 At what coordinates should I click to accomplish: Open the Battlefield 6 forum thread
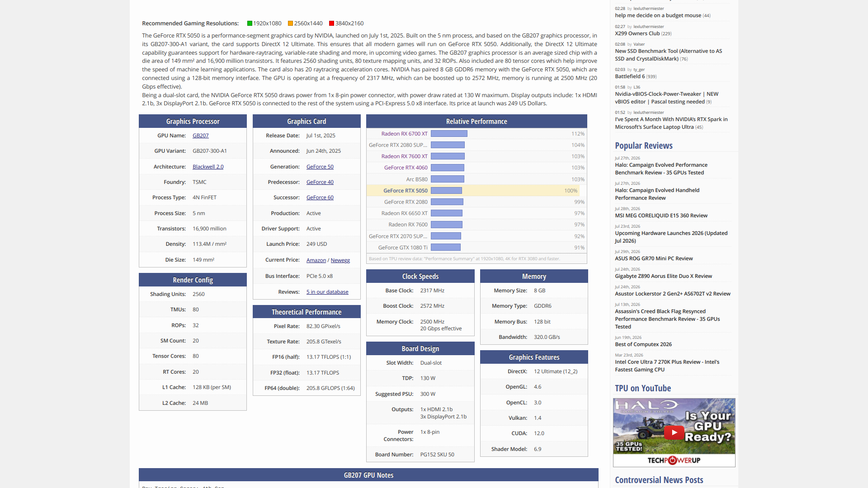tap(630, 76)
